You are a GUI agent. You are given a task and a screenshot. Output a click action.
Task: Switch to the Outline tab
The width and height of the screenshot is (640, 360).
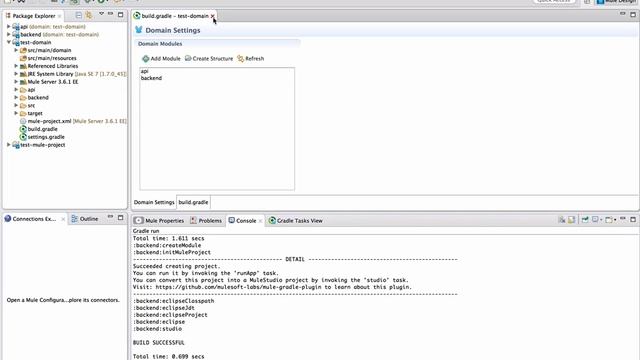pos(84,219)
